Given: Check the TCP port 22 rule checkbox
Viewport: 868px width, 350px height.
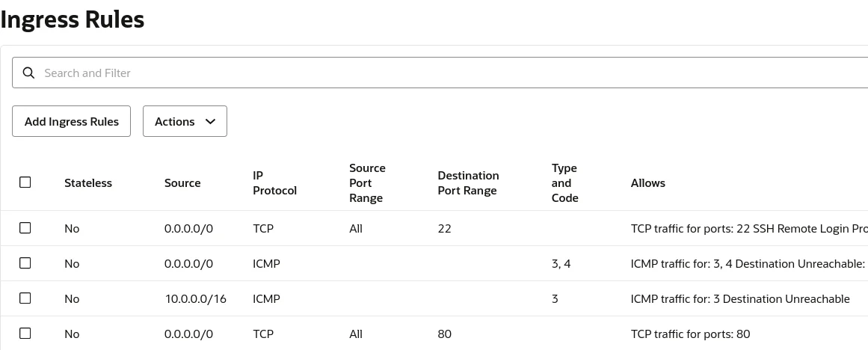Looking at the screenshot, I should point(25,228).
